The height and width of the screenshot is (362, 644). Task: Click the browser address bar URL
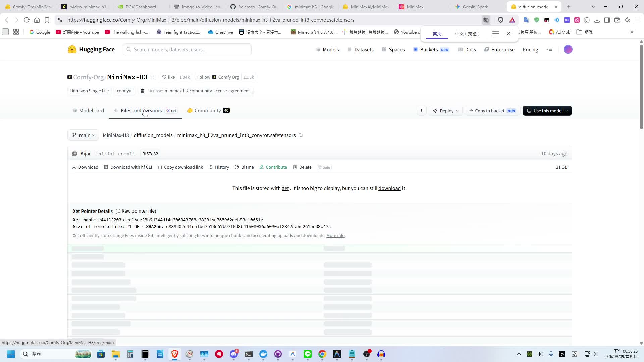[x=211, y=20]
